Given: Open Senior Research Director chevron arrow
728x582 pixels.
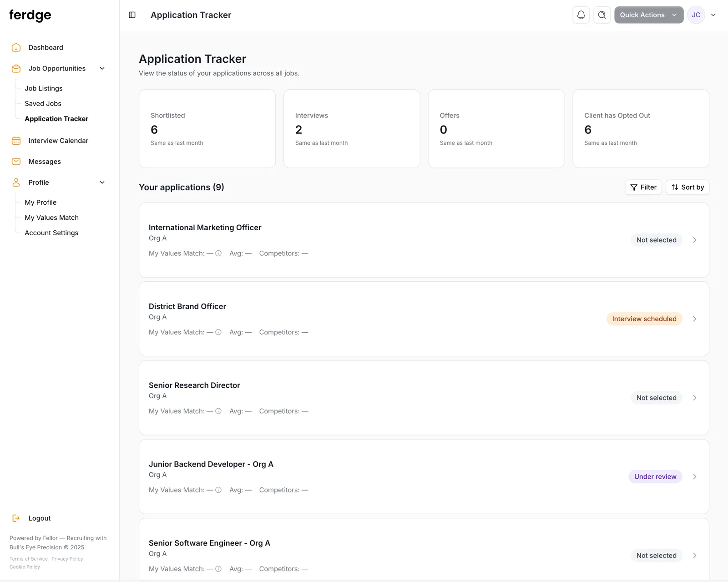Looking at the screenshot, I should tap(695, 398).
